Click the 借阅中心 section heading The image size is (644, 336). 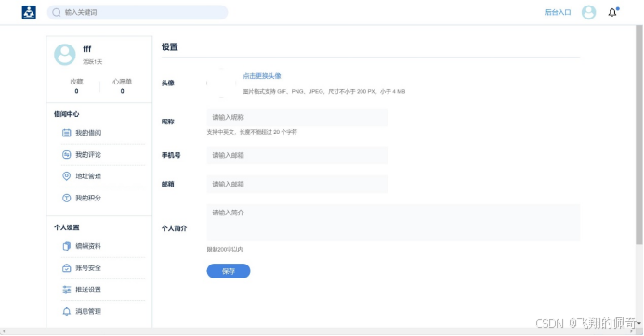[67, 114]
